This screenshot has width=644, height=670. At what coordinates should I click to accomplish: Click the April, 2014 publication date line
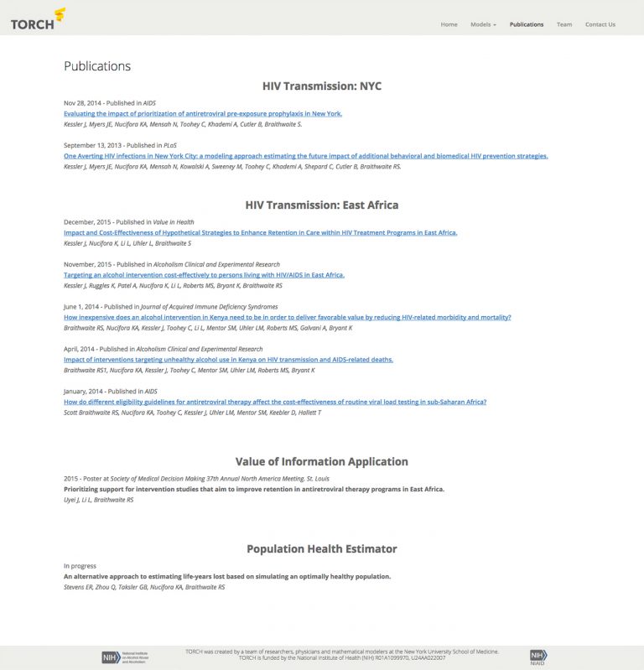point(163,349)
